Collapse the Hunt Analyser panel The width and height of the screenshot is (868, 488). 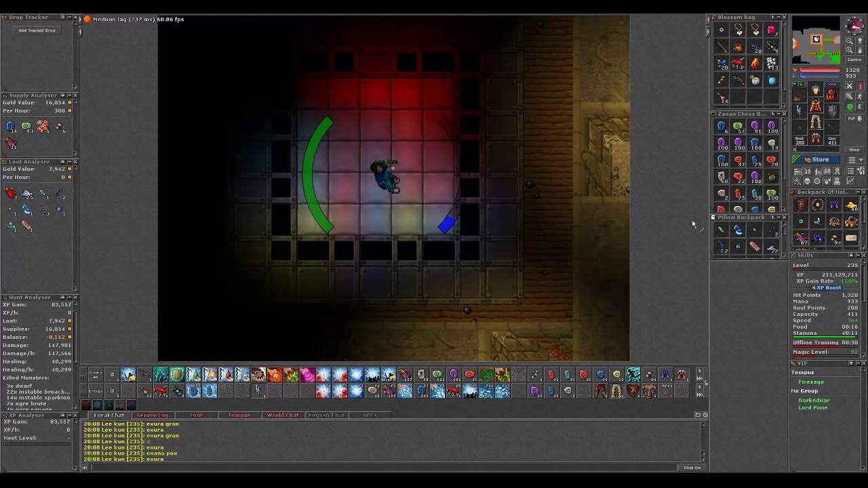pos(68,298)
